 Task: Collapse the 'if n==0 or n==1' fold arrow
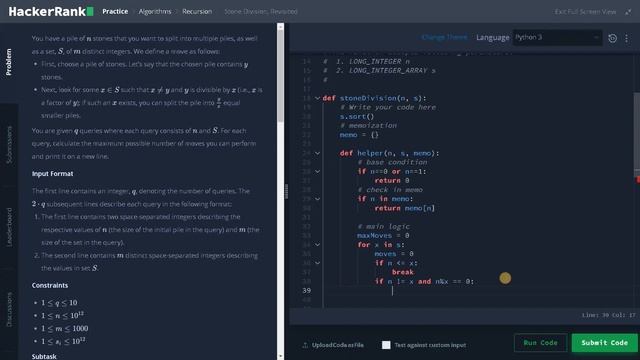point(317,171)
